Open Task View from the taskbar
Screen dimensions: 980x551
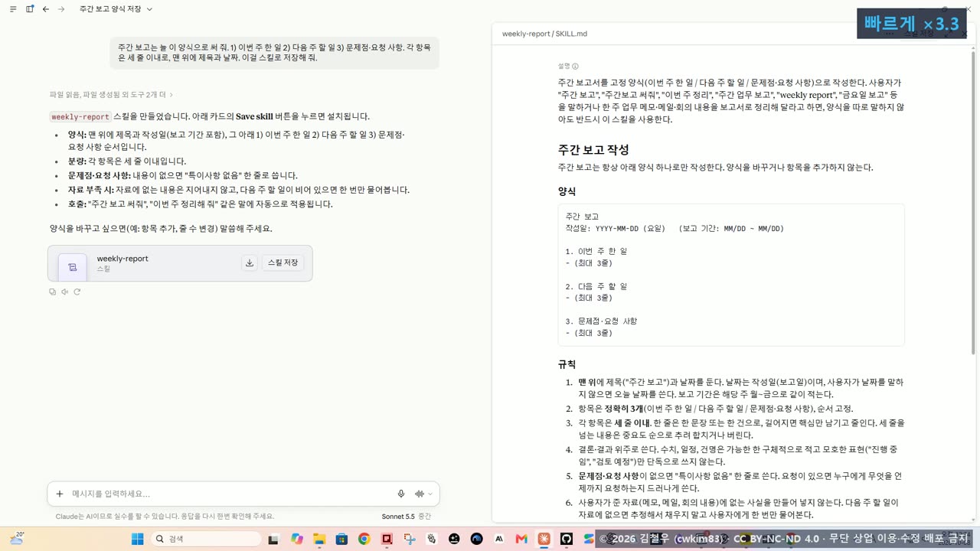coord(273,539)
